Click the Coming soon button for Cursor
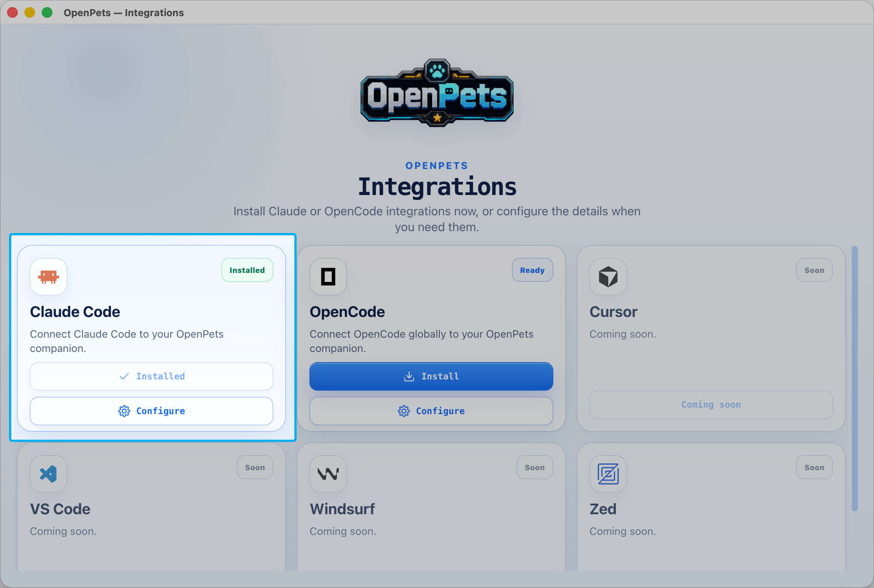The image size is (874, 588). (711, 405)
